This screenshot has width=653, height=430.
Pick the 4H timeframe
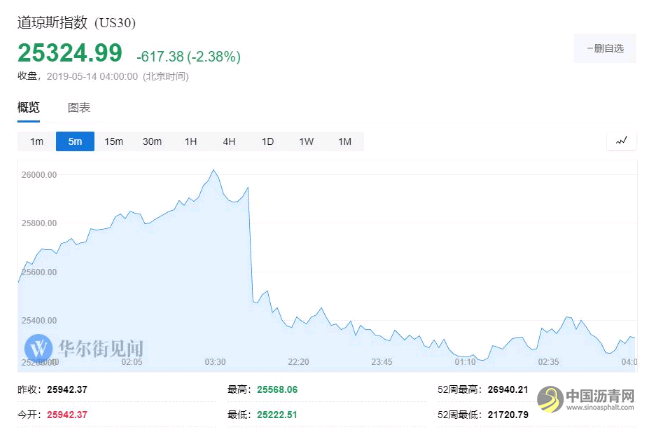(229, 142)
